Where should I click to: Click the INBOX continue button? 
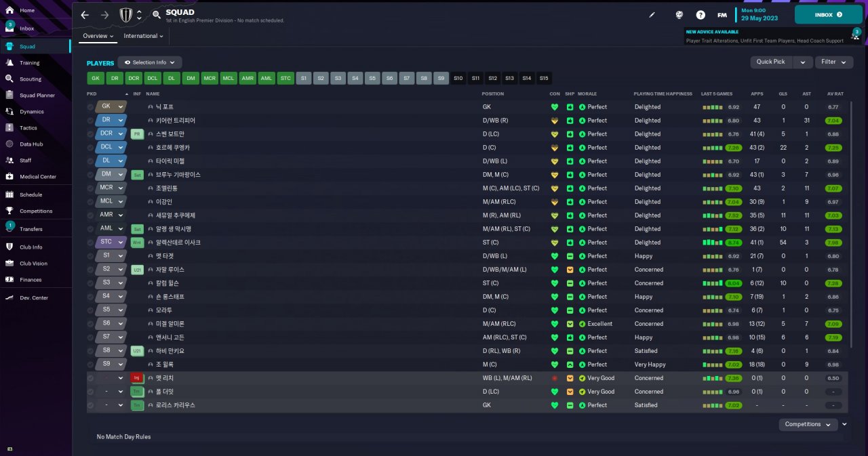[829, 14]
